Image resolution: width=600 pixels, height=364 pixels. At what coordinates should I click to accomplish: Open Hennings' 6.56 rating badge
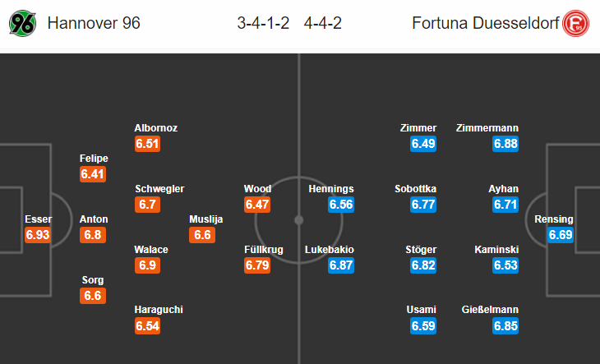click(340, 204)
